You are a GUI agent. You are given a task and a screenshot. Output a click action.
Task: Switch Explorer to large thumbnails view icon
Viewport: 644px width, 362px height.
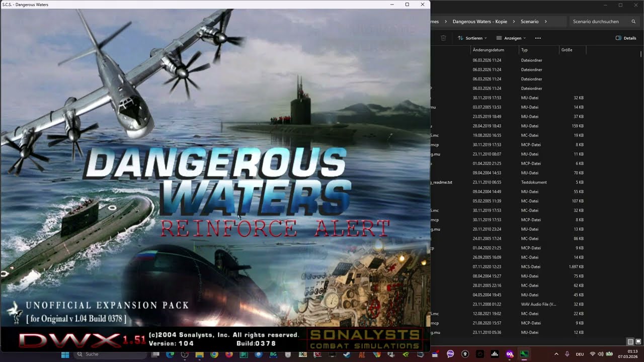point(638,342)
